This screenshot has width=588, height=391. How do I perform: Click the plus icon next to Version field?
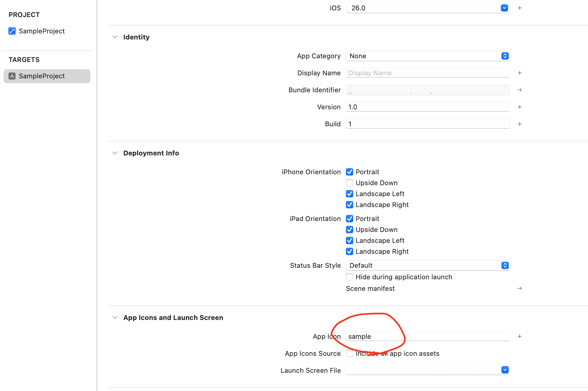520,107
